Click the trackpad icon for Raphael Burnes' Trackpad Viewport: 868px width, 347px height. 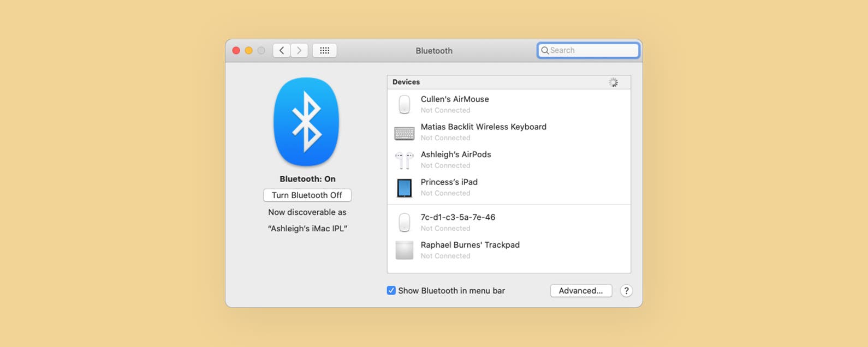[x=405, y=250]
